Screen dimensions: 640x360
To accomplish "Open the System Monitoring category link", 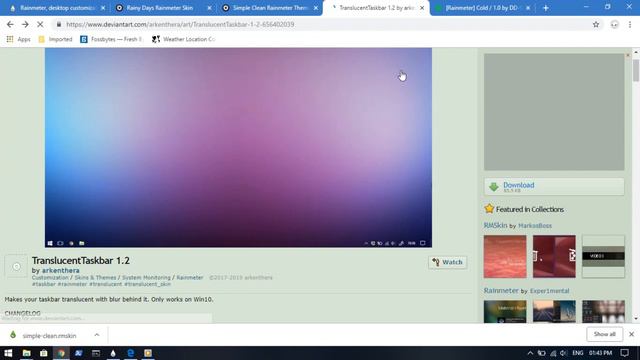I will (x=146, y=278).
